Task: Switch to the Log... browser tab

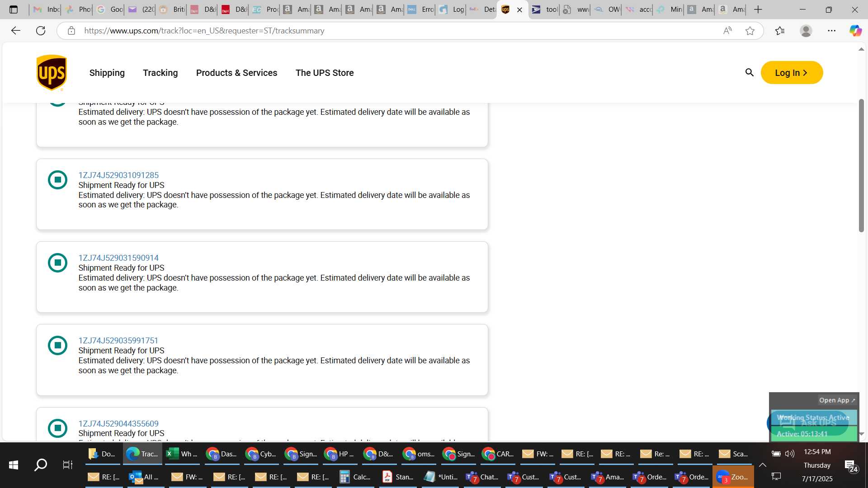Action: coord(451,9)
